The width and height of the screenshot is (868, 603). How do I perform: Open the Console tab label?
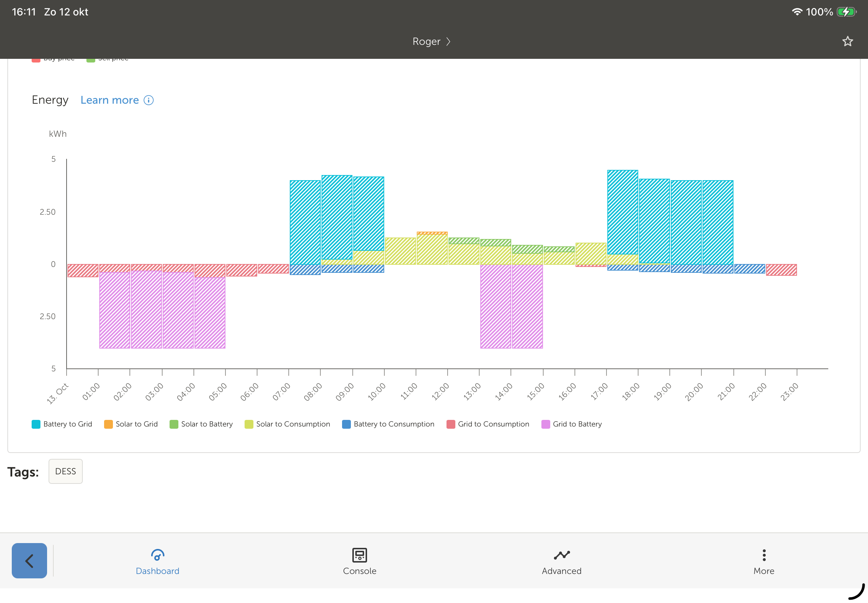pyautogui.click(x=359, y=571)
